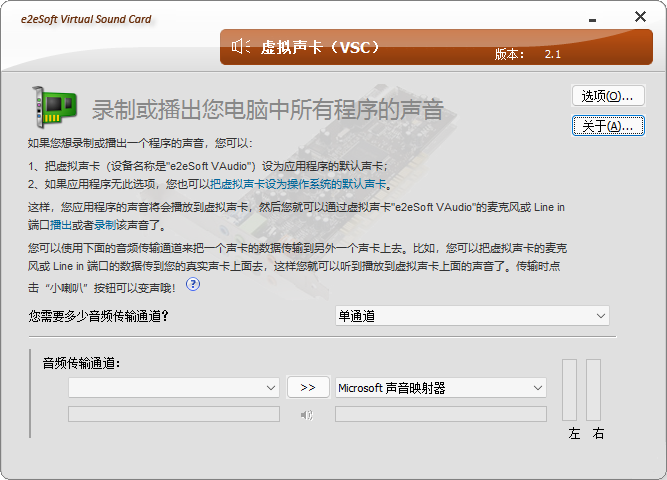
Task: Click the speaker icon in VSC banner
Action: coord(241,46)
